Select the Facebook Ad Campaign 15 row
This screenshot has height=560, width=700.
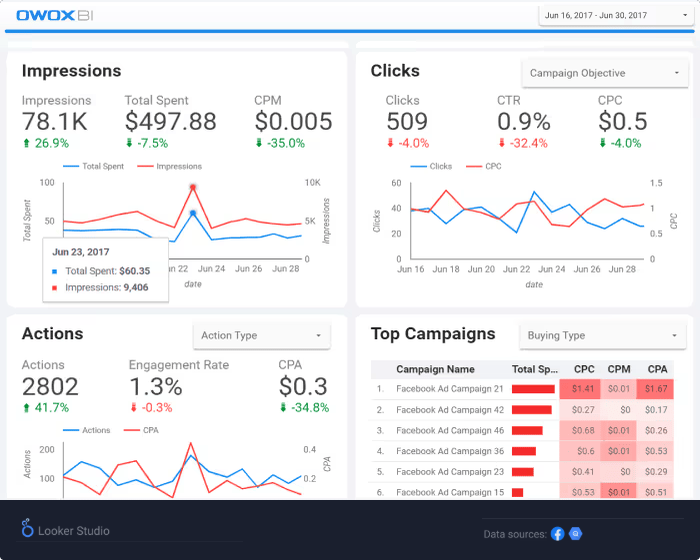[x=522, y=492]
